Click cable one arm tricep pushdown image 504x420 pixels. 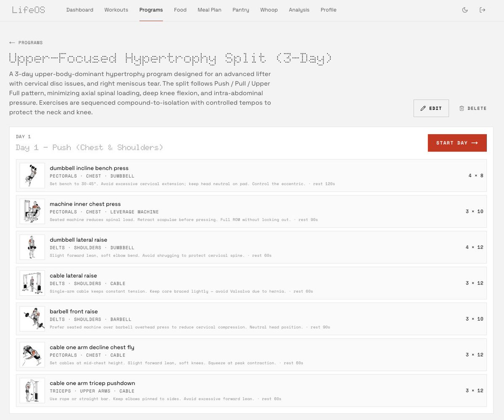32,391
